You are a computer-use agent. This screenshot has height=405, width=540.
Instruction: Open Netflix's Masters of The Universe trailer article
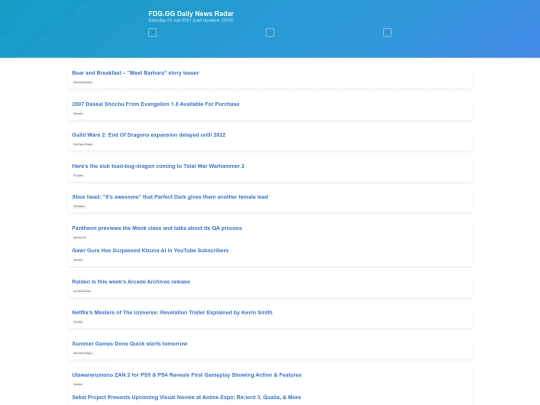point(172,312)
